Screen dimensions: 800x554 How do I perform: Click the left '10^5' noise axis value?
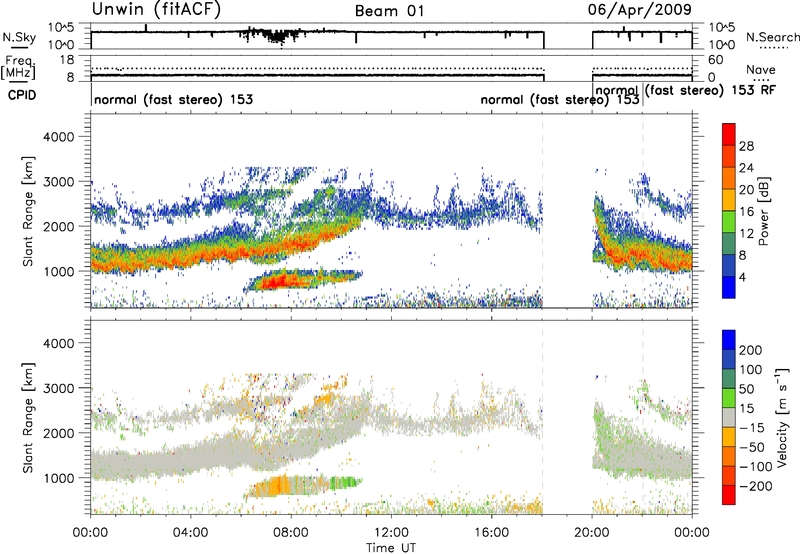click(61, 28)
